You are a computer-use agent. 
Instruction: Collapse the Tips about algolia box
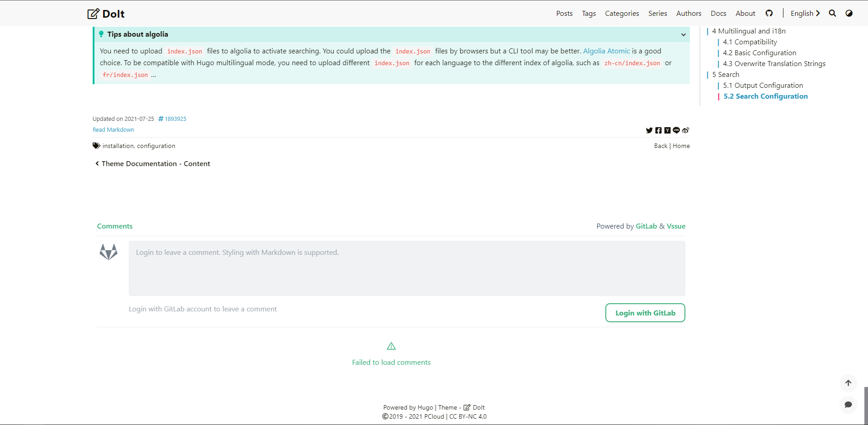coord(683,34)
